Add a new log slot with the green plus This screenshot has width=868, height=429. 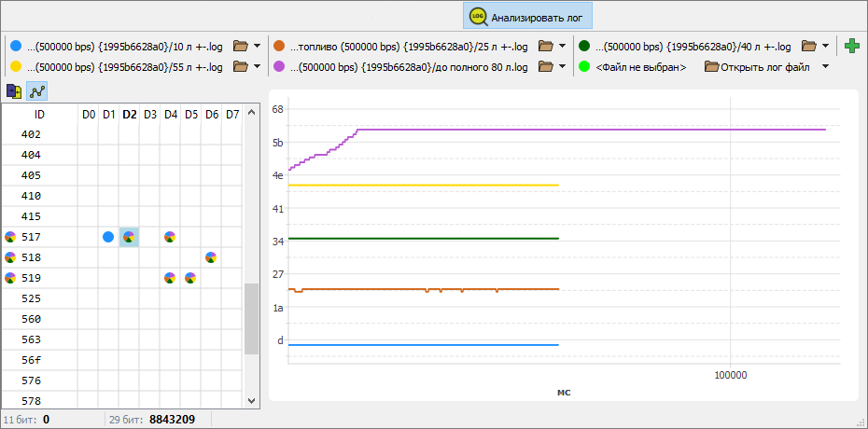(x=851, y=46)
